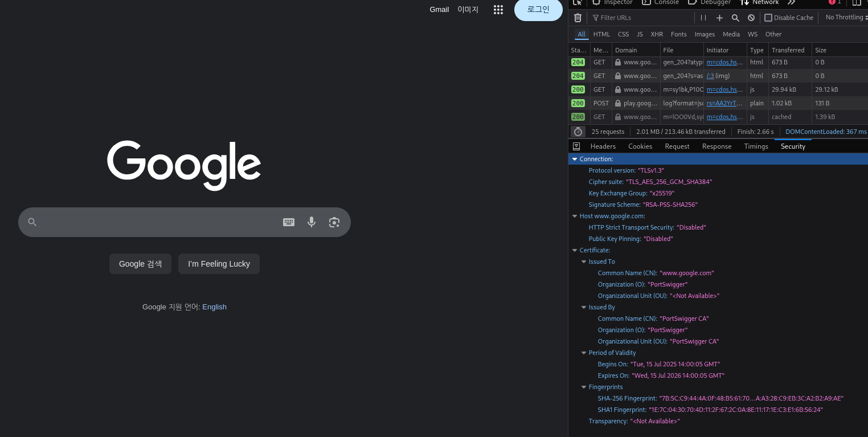Viewport: 868px width, 437px height.
Task: Switch to the Response tab
Action: pos(716,146)
